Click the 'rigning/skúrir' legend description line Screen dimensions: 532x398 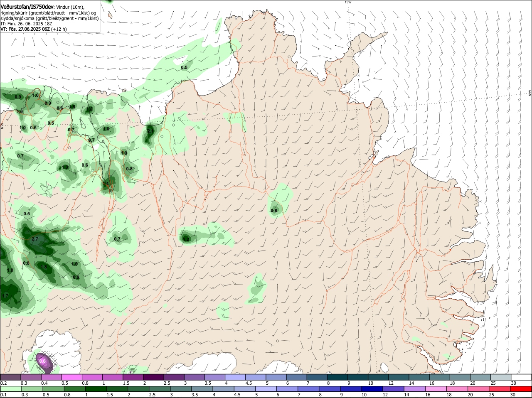tap(48, 13)
